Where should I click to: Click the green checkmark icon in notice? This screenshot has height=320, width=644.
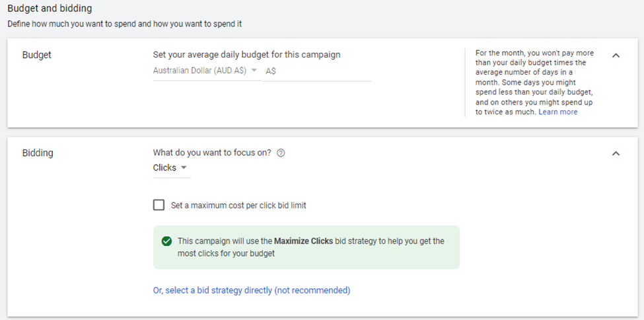tap(166, 241)
